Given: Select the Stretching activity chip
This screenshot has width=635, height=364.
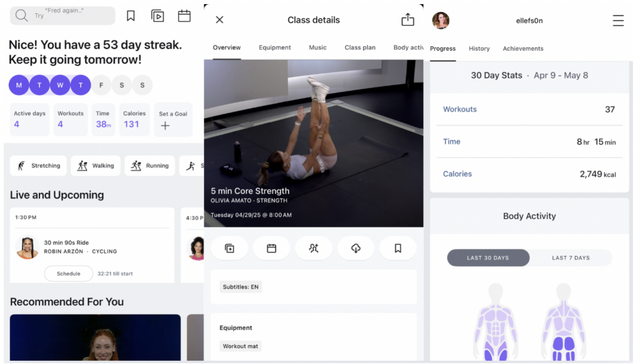Looking at the screenshot, I should point(38,166).
